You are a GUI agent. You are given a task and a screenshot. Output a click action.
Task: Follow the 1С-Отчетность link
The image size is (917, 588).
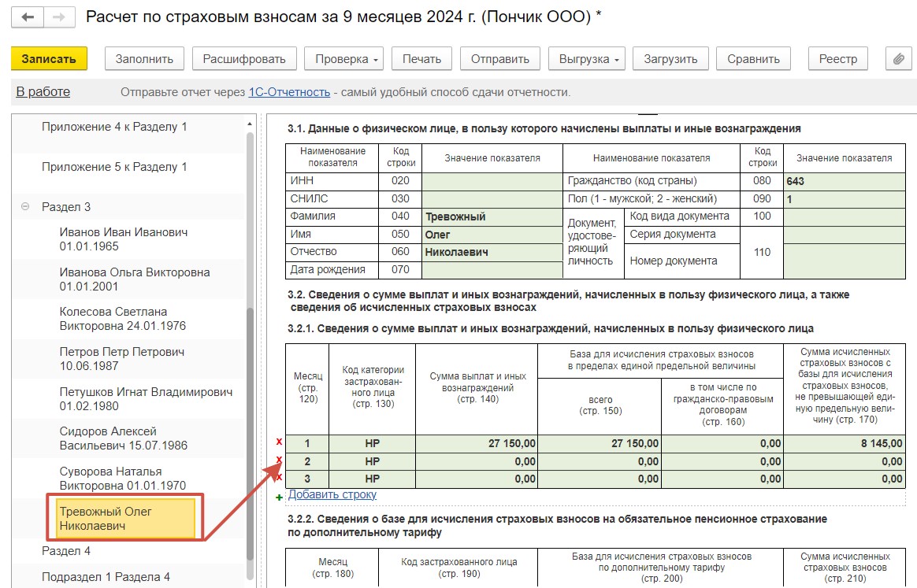point(289,92)
